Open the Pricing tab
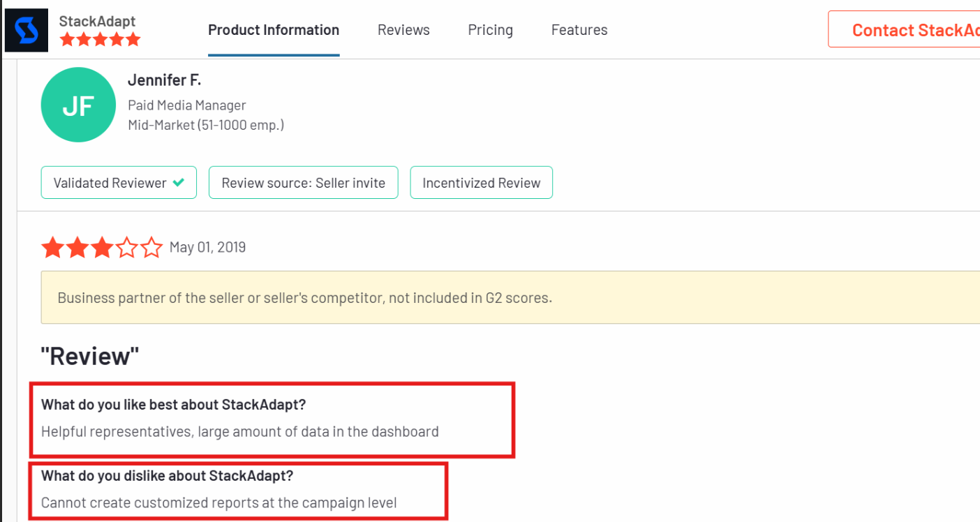 point(490,30)
